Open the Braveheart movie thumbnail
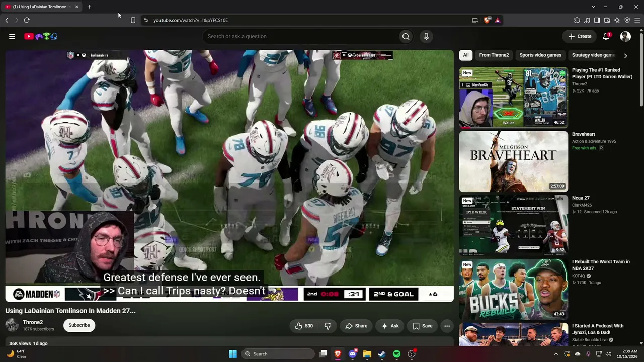The width and height of the screenshot is (644, 362). tap(513, 161)
